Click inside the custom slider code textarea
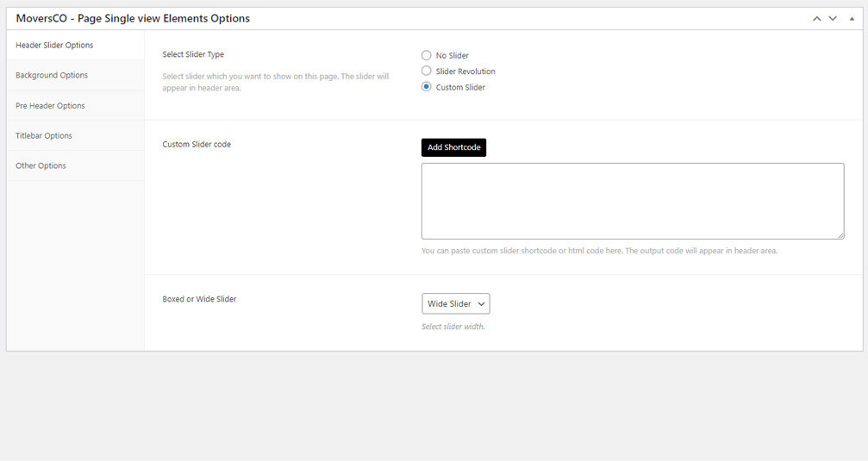This screenshot has height=461, width=868. pos(632,201)
